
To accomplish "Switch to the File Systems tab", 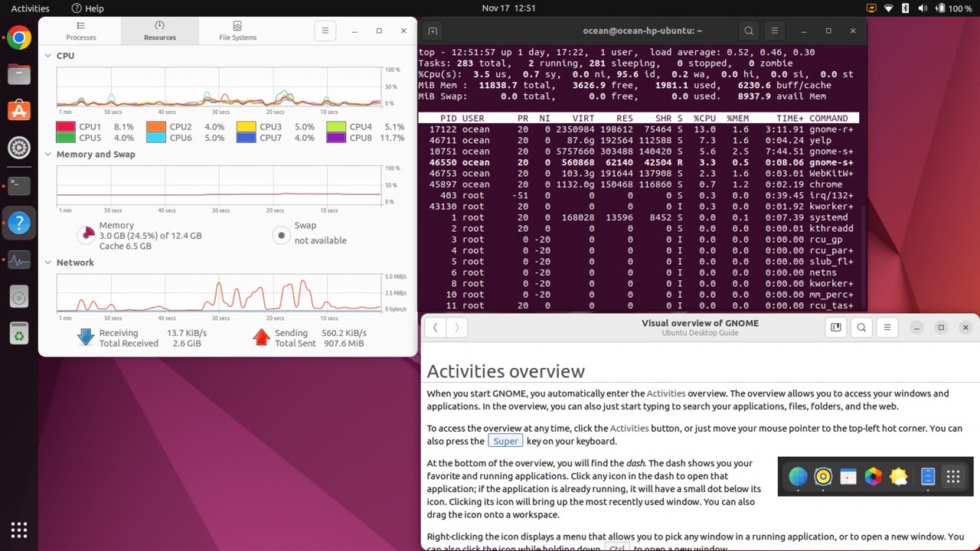I will click(237, 31).
